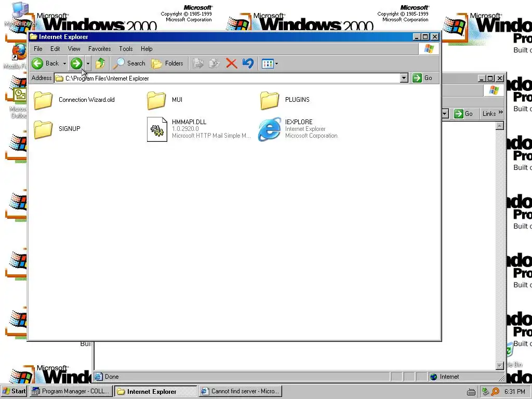The height and width of the screenshot is (399, 532).
Task: Click the Go button beside Address bar
Action: pos(422,78)
